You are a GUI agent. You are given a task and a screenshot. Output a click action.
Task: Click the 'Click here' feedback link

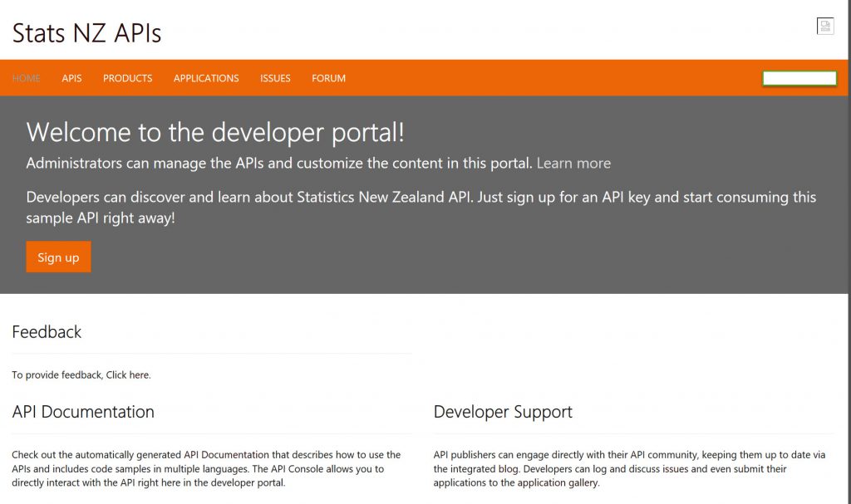click(127, 375)
